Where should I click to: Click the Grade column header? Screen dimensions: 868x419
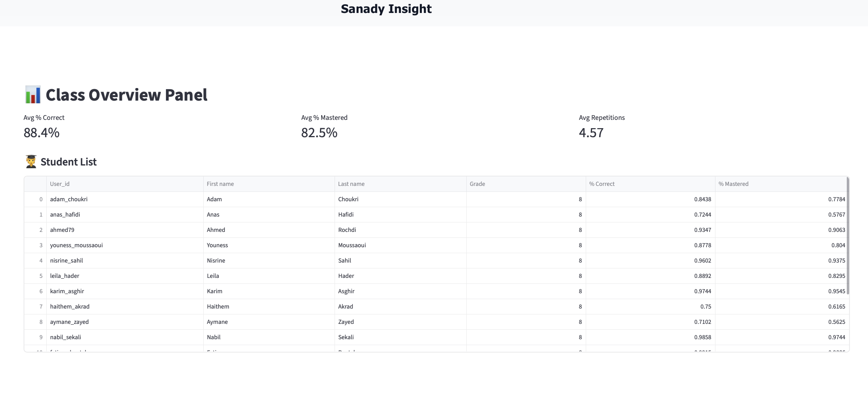coord(477,184)
